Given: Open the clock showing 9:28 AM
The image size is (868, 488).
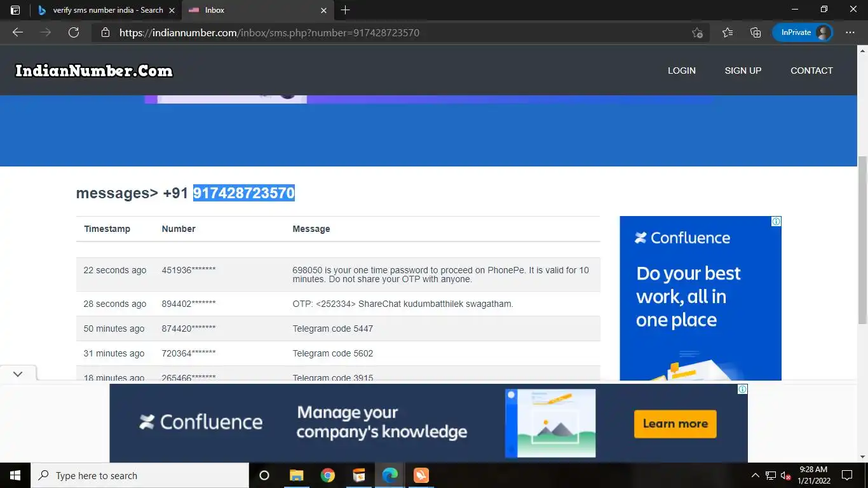Looking at the screenshot, I should click(813, 475).
